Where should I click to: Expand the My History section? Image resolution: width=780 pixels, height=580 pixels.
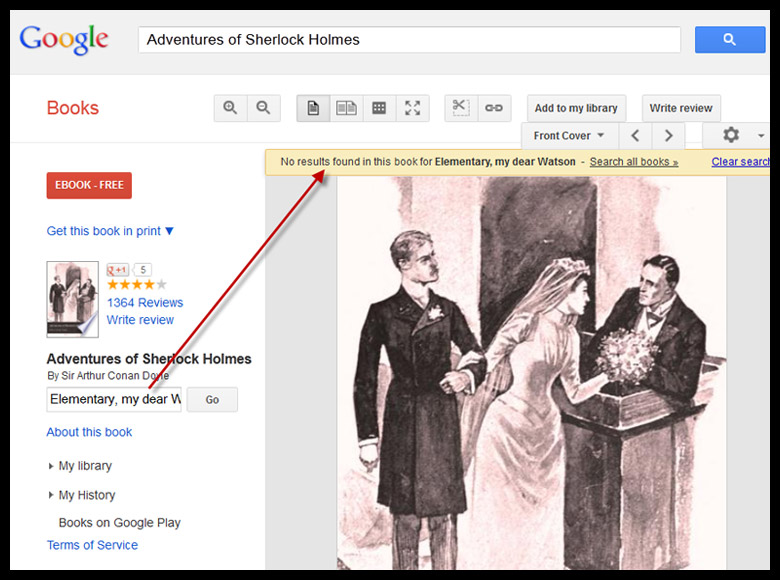click(86, 495)
